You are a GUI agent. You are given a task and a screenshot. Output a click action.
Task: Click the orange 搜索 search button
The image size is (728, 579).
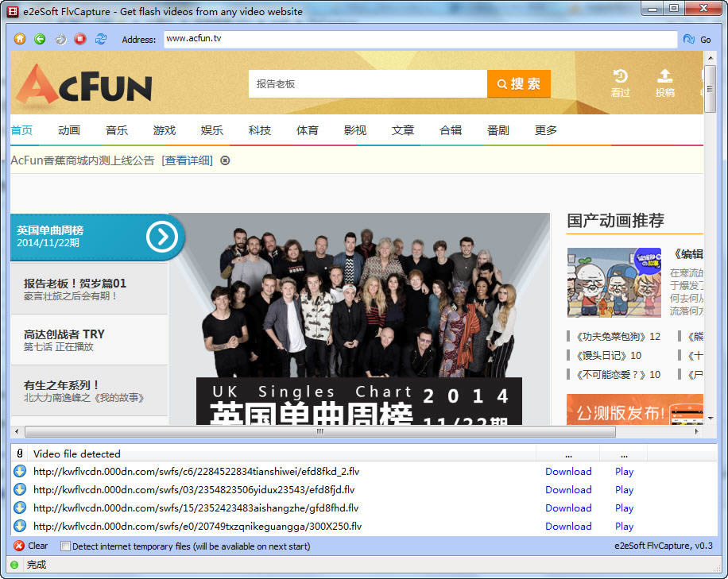[519, 84]
